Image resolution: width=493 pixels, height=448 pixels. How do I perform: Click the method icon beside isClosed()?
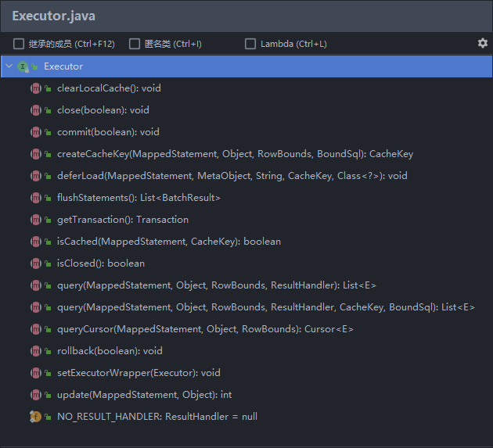point(35,263)
